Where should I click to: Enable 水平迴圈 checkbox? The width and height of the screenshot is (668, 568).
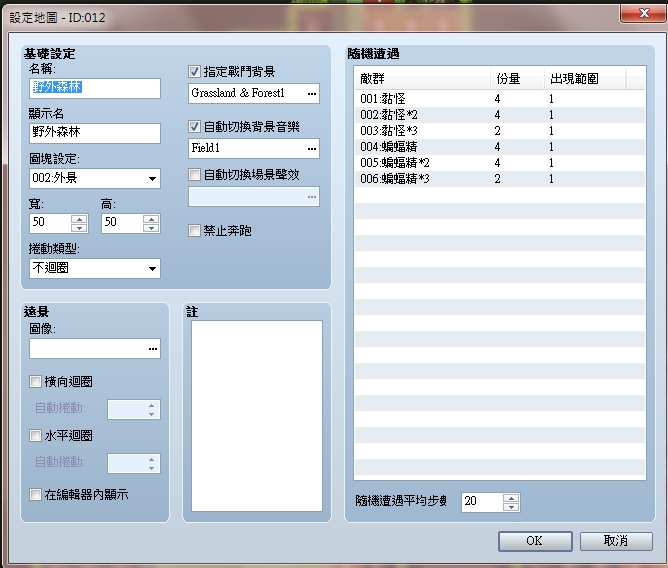[35, 435]
